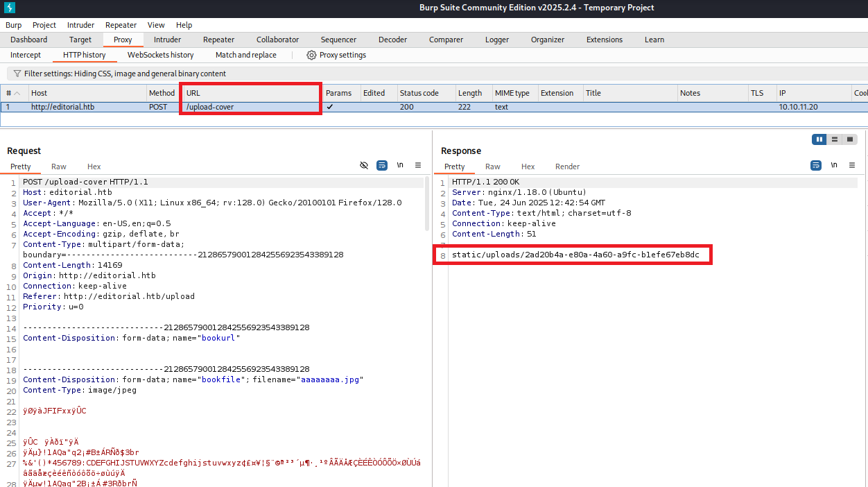Screen dimensions: 868x487
Task: Select side-by-side layout view icon
Action: point(819,139)
